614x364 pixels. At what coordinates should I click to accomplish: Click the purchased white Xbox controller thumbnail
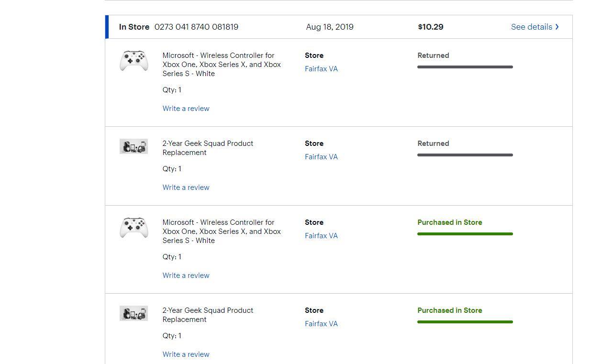134,228
